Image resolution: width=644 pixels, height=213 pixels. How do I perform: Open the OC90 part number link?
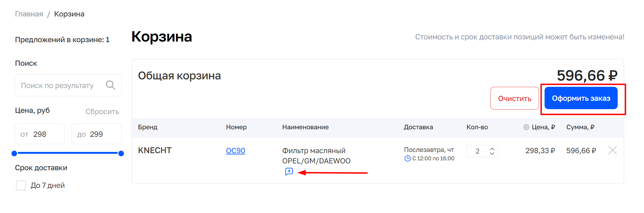pos(235,151)
